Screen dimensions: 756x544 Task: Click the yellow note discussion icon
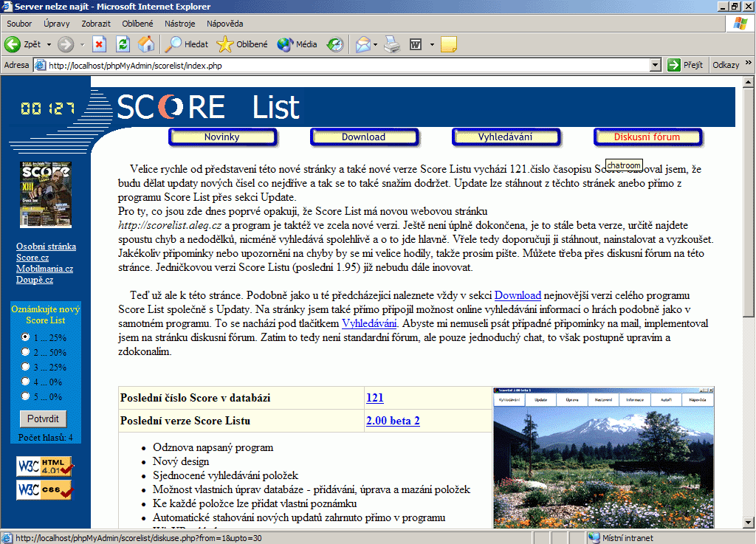click(448, 44)
